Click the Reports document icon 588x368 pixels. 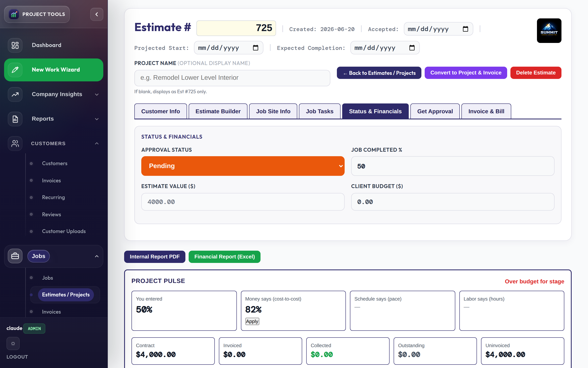[x=15, y=119]
